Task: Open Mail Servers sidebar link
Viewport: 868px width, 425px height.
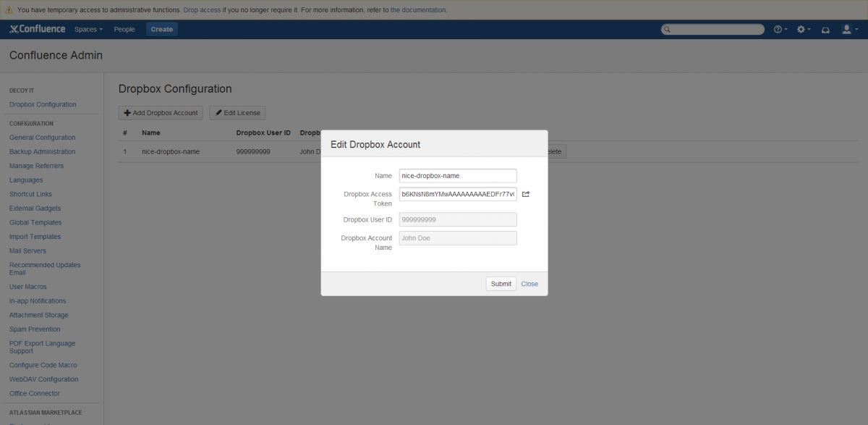Action: (29, 251)
